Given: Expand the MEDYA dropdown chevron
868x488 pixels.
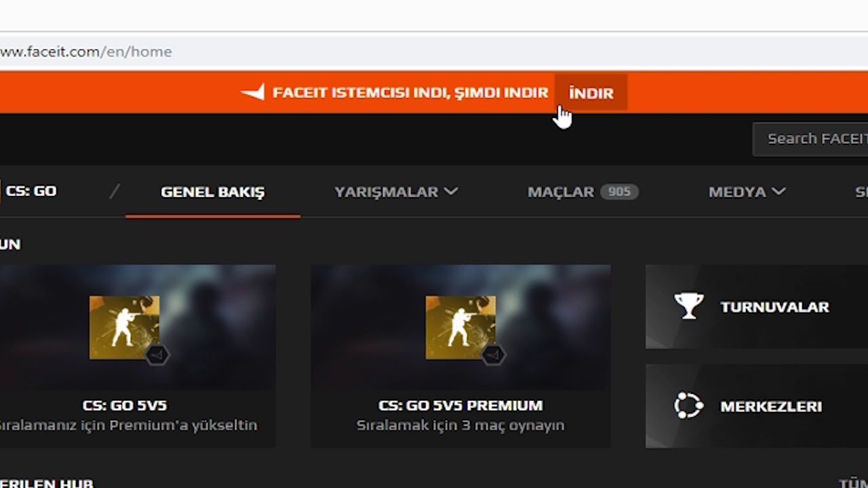Looking at the screenshot, I should click(x=779, y=192).
